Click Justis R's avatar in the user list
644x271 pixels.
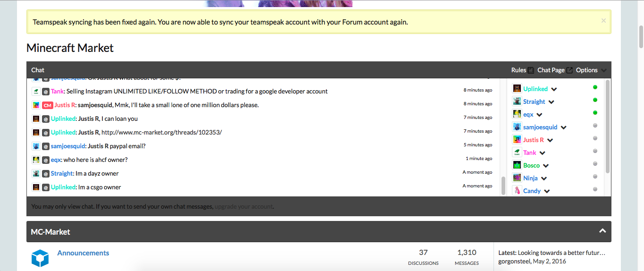click(517, 140)
